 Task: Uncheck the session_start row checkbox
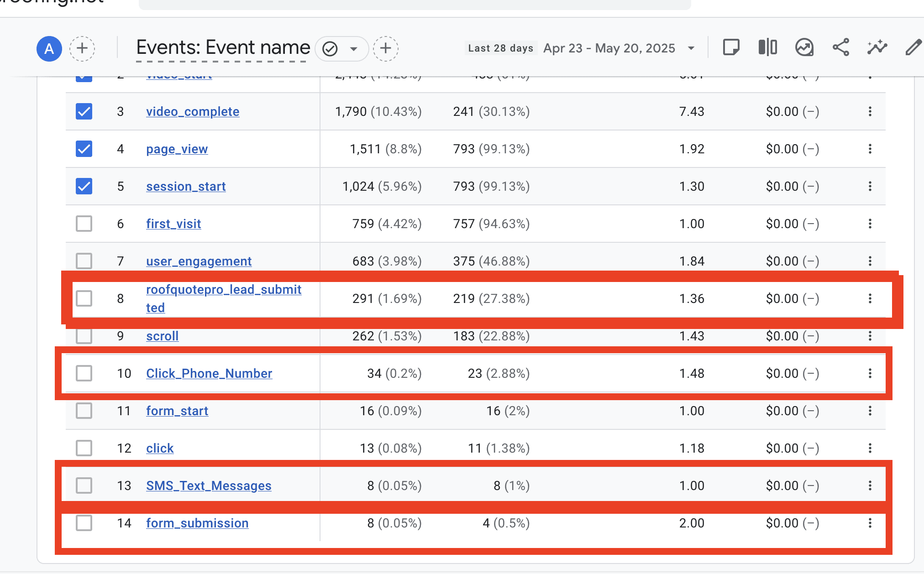pos(84,186)
